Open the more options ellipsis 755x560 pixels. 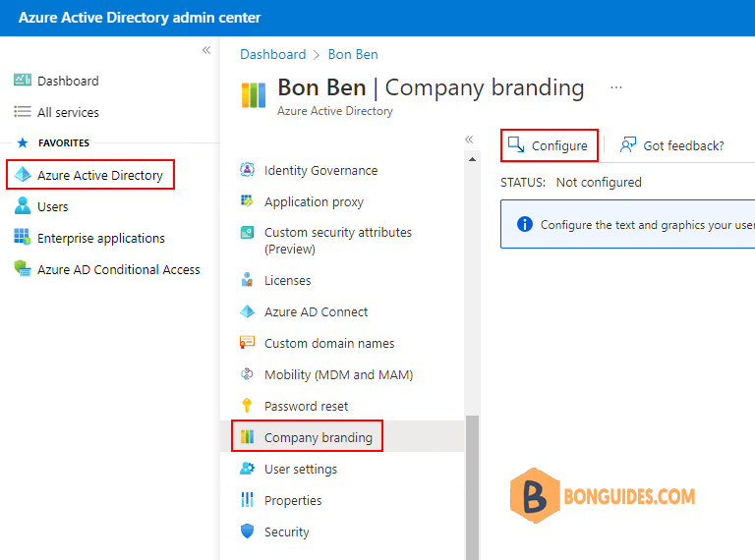[615, 87]
